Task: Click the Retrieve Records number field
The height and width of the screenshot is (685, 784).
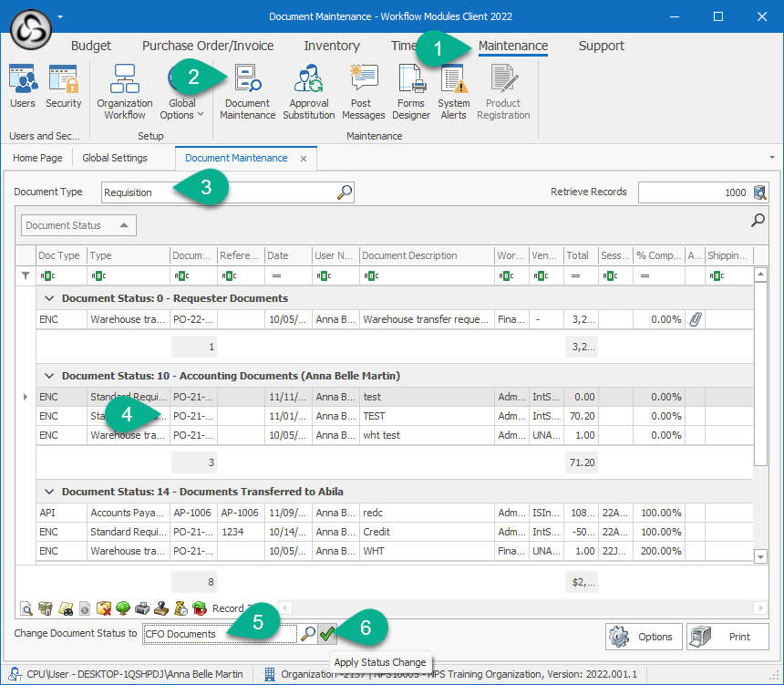Action: pyautogui.click(x=693, y=192)
